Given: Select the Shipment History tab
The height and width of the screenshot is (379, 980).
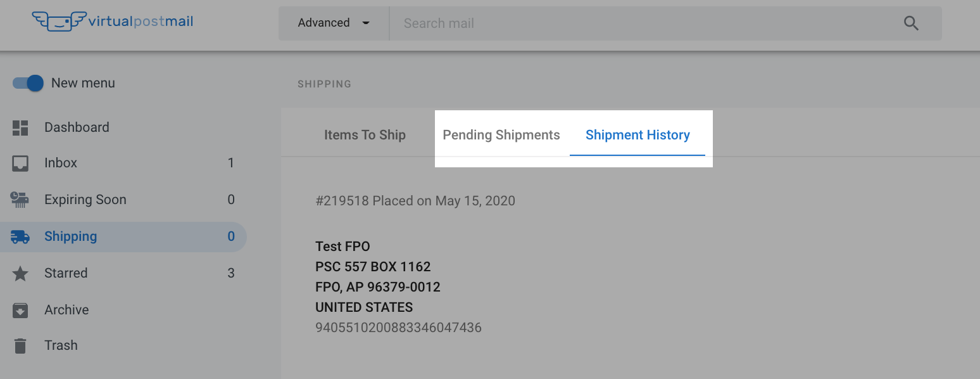Looking at the screenshot, I should (x=638, y=135).
